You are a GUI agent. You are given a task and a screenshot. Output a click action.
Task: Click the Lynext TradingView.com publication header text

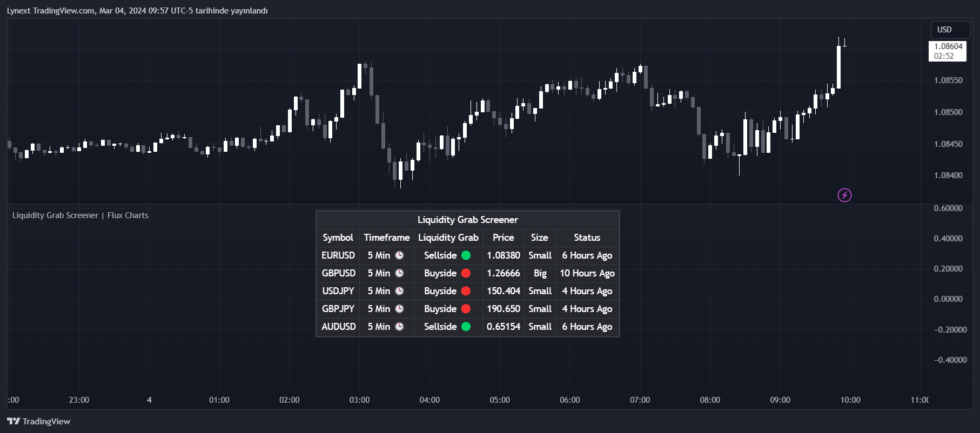(x=137, y=11)
